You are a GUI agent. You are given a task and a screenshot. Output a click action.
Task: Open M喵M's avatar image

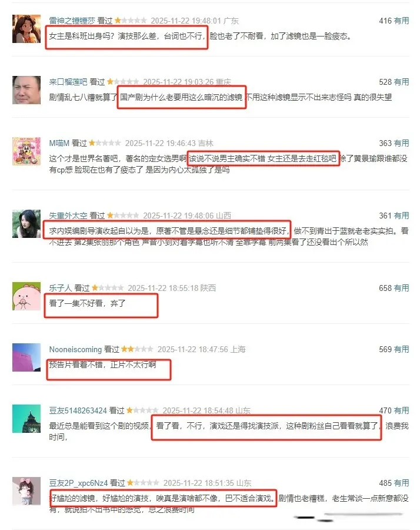[26, 151]
